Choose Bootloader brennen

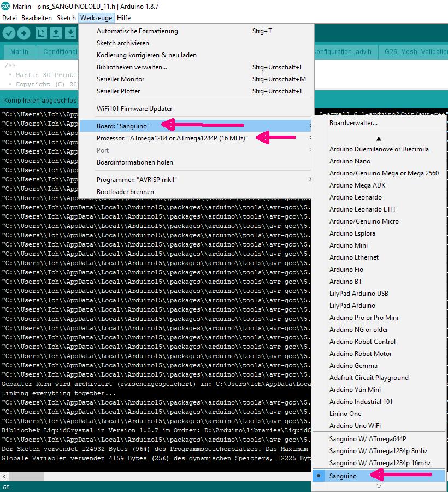click(196, 192)
